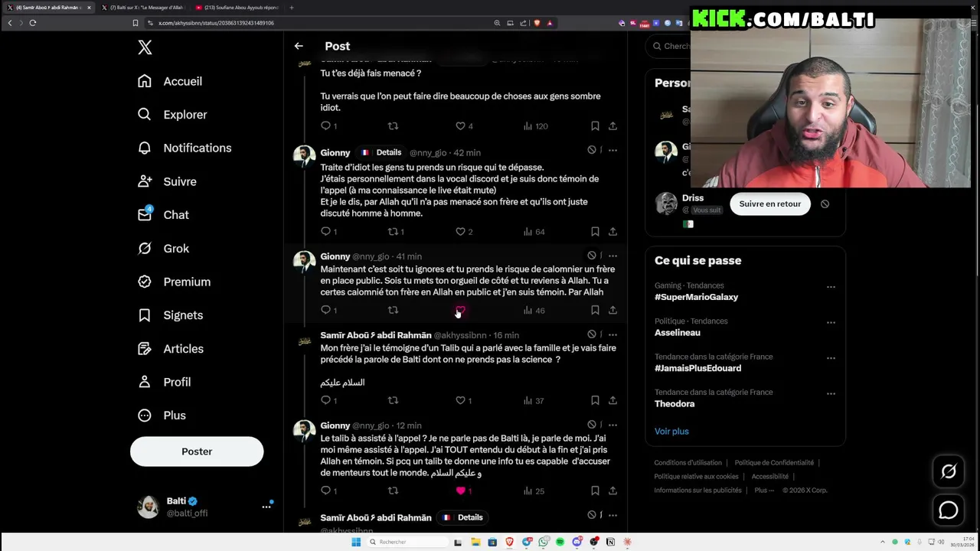Open more options on Gionny's 42 min post
The height and width of the screenshot is (551, 980).
point(612,150)
